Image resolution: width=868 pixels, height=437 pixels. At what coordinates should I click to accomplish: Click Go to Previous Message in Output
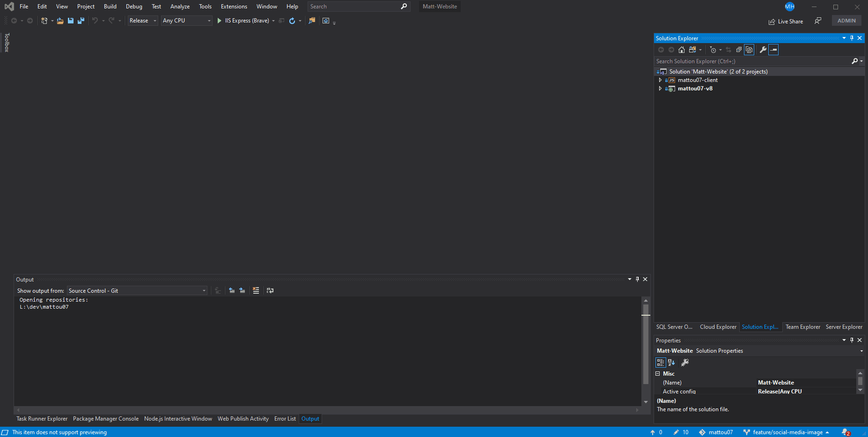[x=232, y=290]
